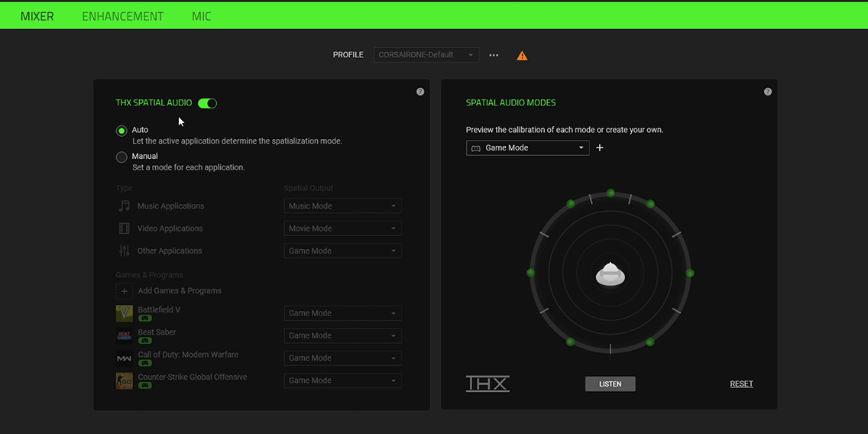Click gamepad badge under Call of Duty

click(x=145, y=363)
